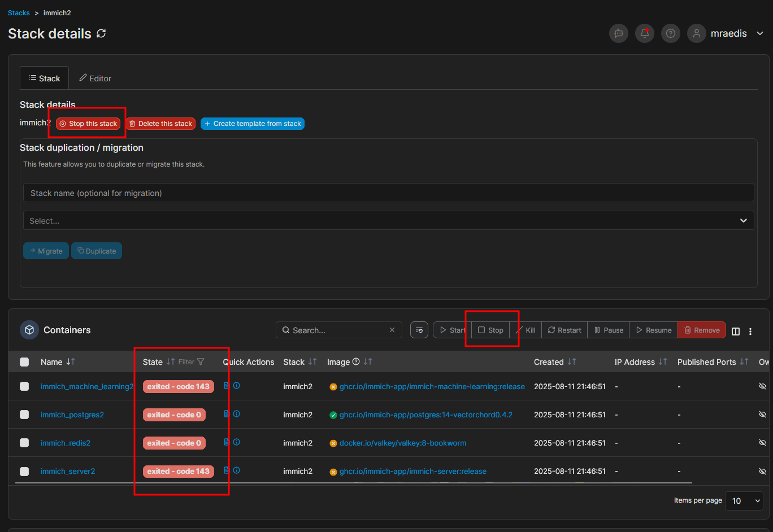The height and width of the screenshot is (532, 773).
Task: Open logs for immich_machine_learning2
Action: [227, 386]
